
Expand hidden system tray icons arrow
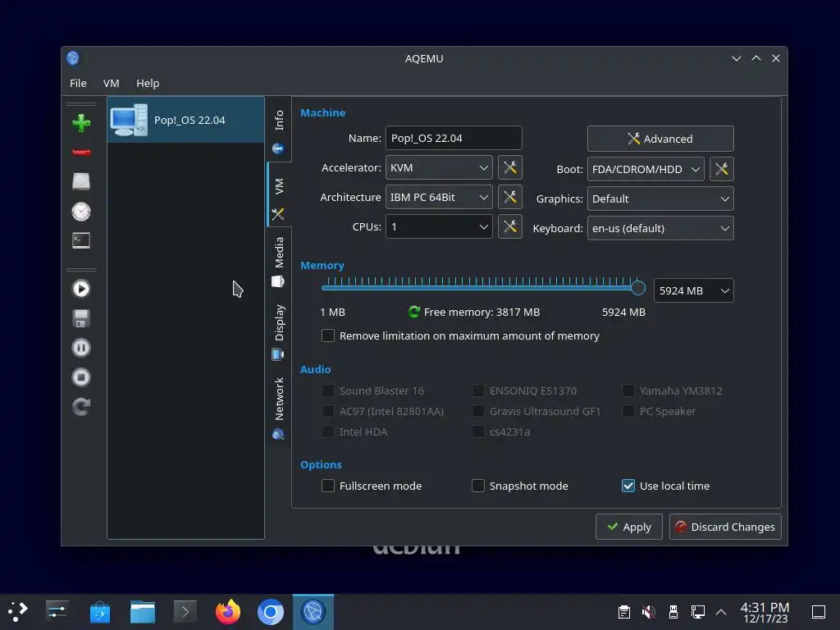[721, 612]
